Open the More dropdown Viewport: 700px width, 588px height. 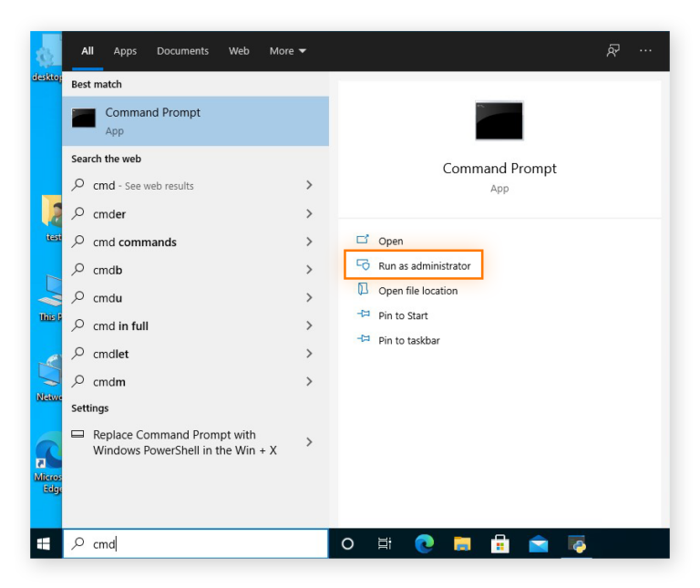click(287, 51)
